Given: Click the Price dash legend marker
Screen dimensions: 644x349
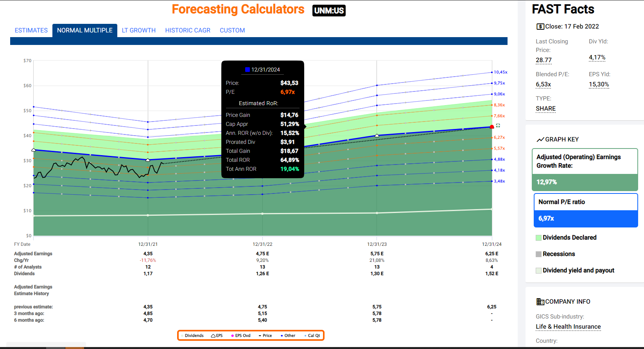Looking at the screenshot, I should 260,336.
